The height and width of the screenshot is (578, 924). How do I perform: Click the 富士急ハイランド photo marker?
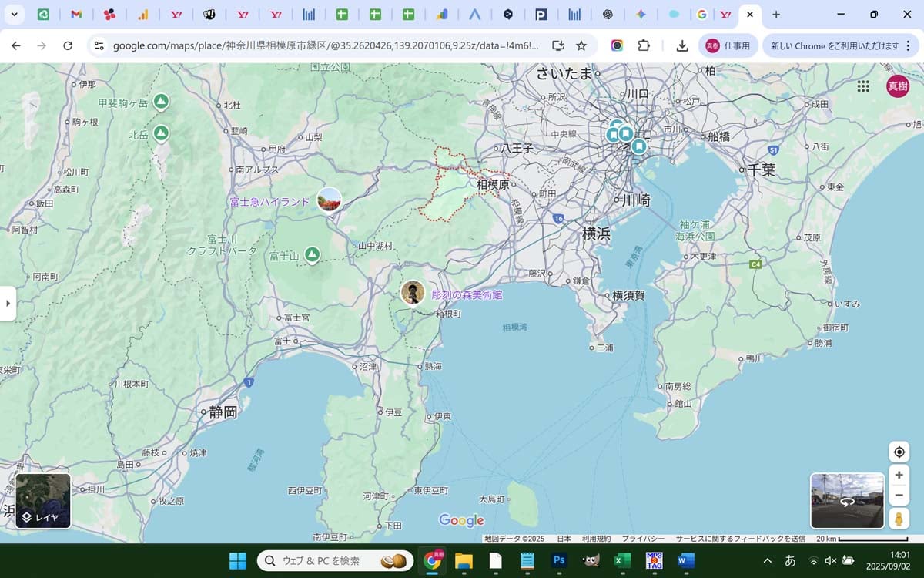point(330,200)
